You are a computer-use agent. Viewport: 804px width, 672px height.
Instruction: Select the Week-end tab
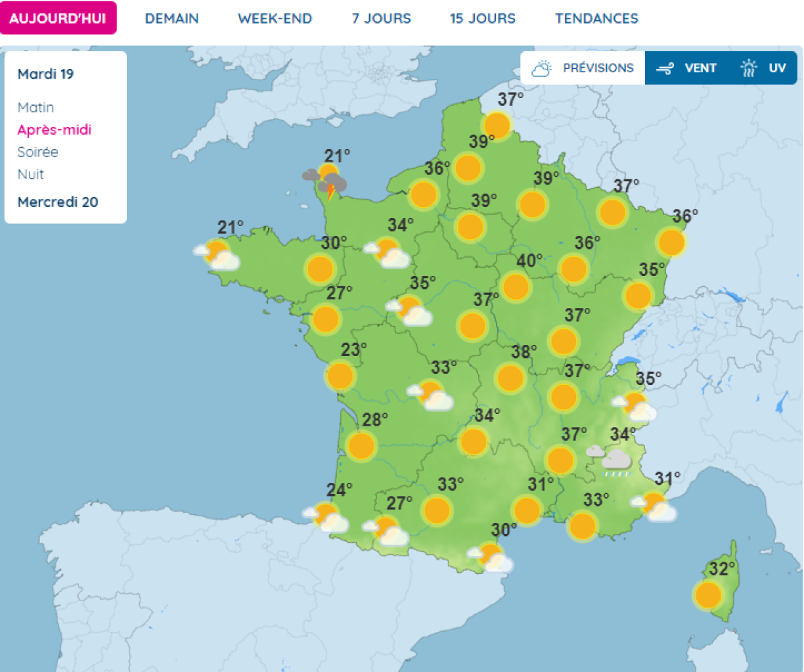275,18
